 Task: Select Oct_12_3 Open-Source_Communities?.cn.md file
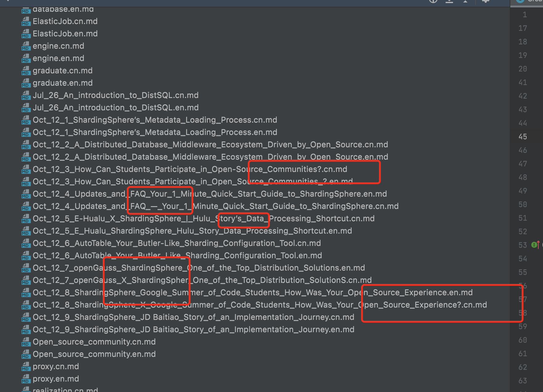click(190, 169)
